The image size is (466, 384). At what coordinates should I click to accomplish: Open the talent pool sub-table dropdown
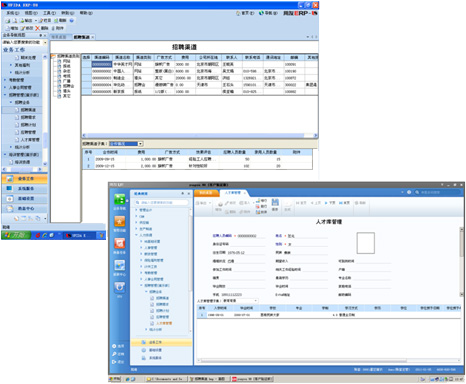[x=256, y=301]
